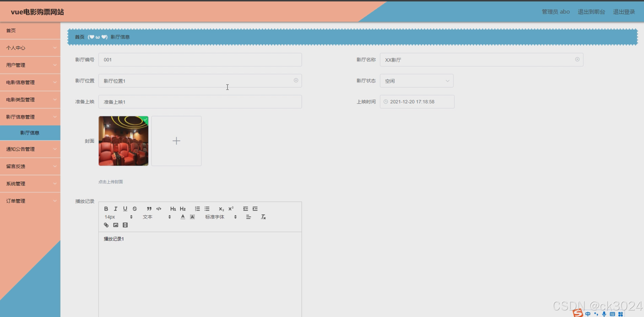Open the text color picker

(x=183, y=217)
